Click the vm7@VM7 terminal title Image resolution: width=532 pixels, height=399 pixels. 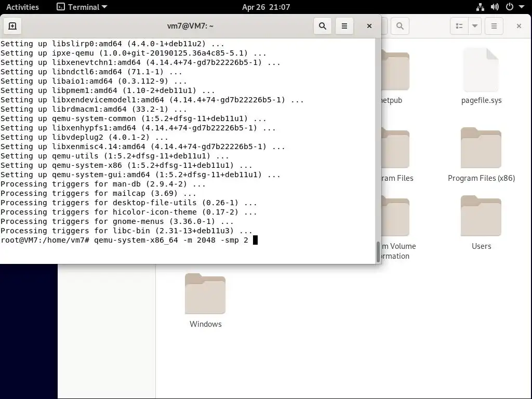click(x=190, y=26)
